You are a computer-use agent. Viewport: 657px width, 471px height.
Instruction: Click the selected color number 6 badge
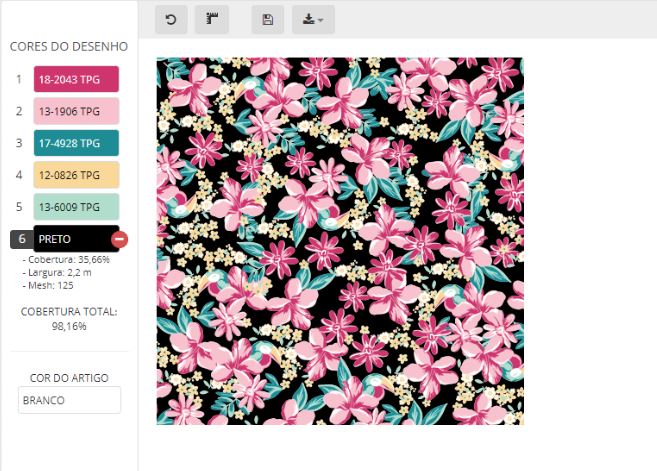[x=21, y=239]
